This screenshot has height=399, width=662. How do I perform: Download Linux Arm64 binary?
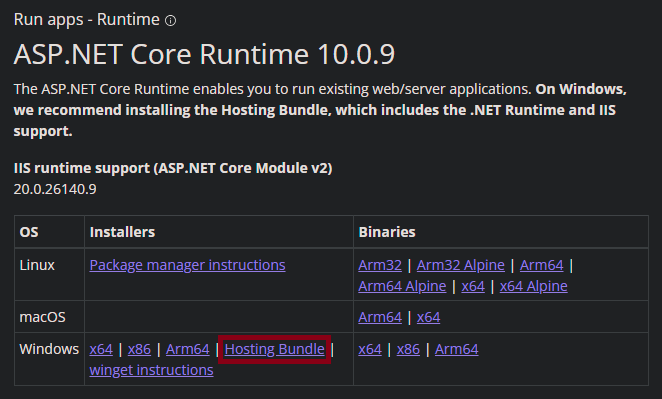(x=542, y=265)
